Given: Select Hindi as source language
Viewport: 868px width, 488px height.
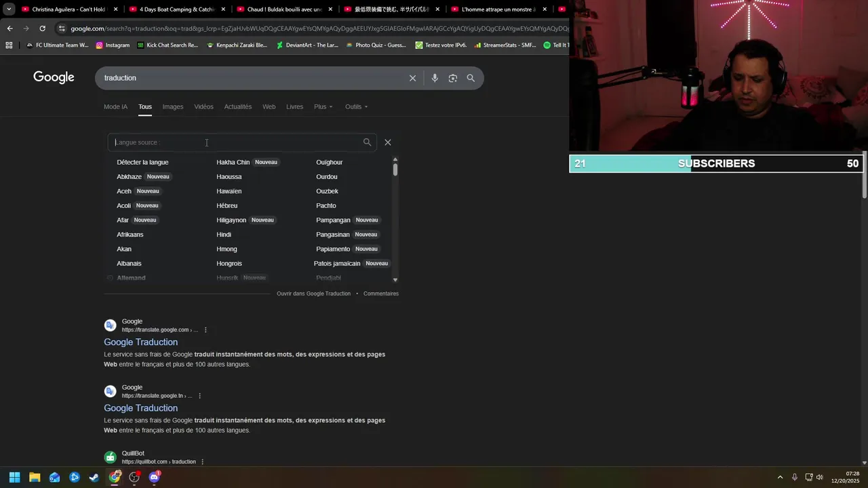Looking at the screenshot, I should click(224, 235).
